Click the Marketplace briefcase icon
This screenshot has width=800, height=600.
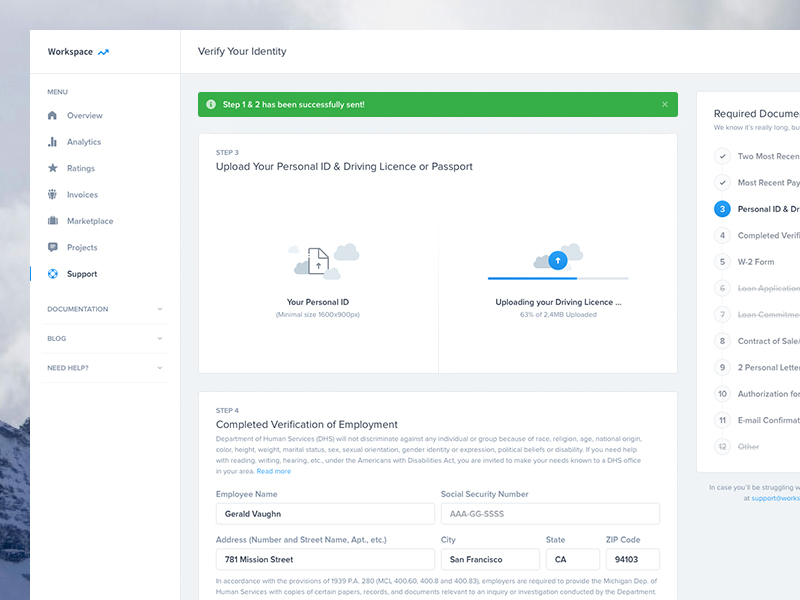pyautogui.click(x=52, y=221)
